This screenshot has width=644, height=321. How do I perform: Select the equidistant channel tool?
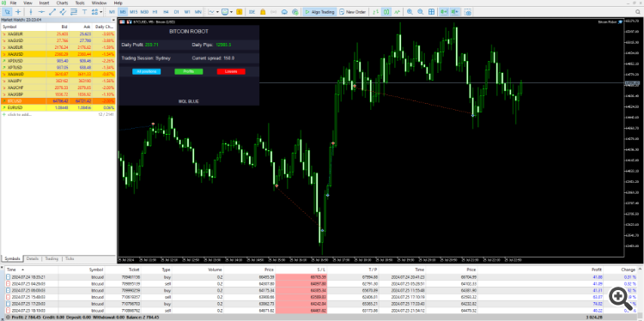tap(63, 12)
